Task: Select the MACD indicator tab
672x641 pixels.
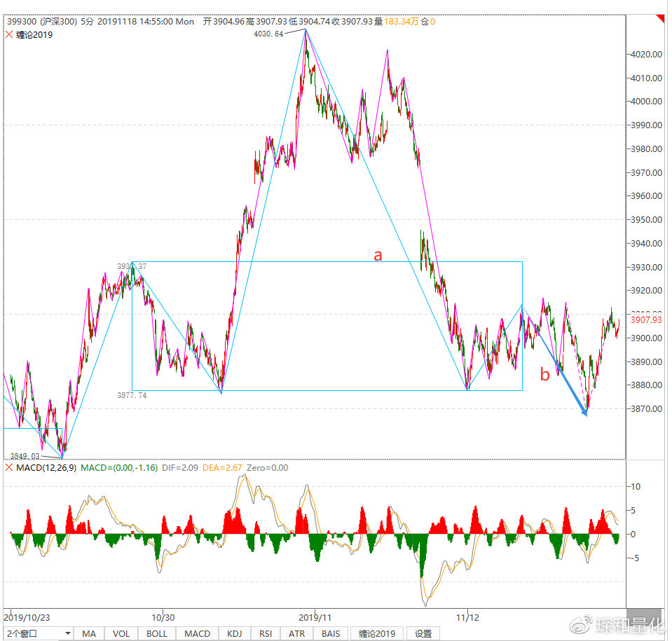Action: point(198,633)
